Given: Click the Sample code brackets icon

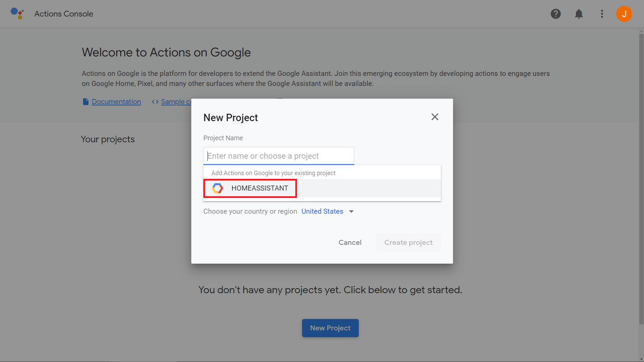Looking at the screenshot, I should coord(155,102).
